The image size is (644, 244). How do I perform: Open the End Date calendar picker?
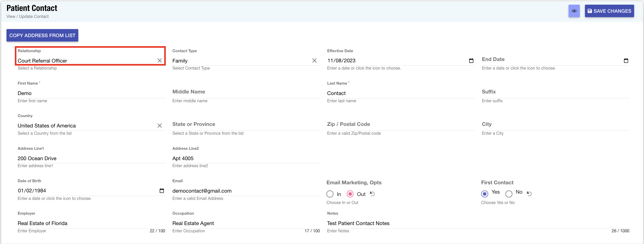pos(626,61)
